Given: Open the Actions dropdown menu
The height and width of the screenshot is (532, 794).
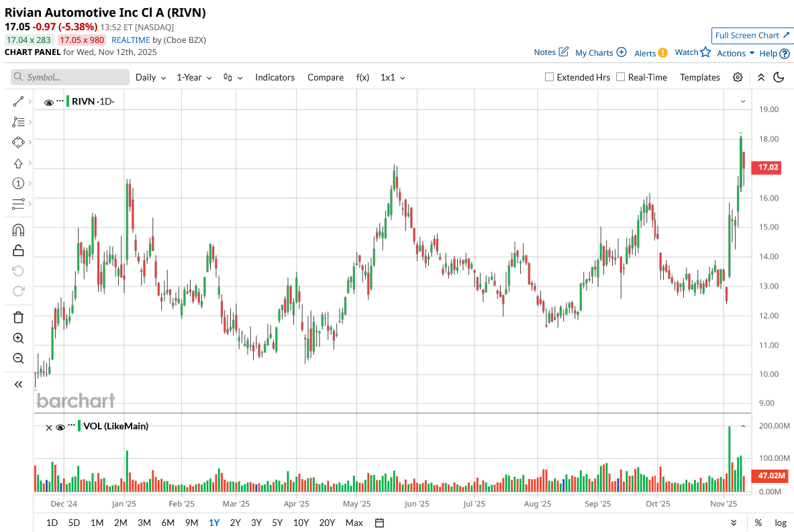Looking at the screenshot, I should pyautogui.click(x=736, y=53).
